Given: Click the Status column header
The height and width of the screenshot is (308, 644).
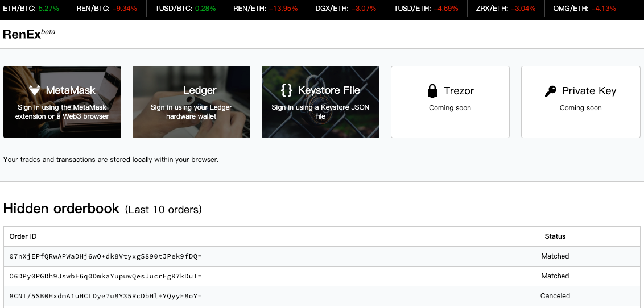Looking at the screenshot, I should 555,236.
